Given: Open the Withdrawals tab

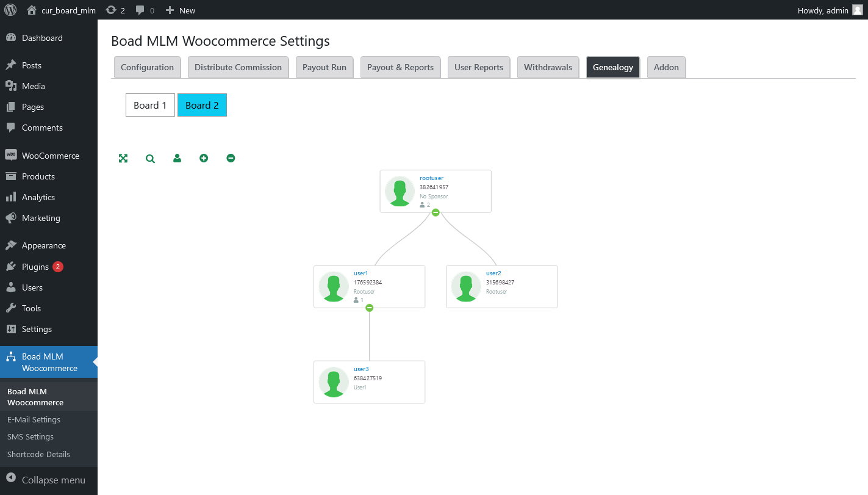Looking at the screenshot, I should click(548, 67).
